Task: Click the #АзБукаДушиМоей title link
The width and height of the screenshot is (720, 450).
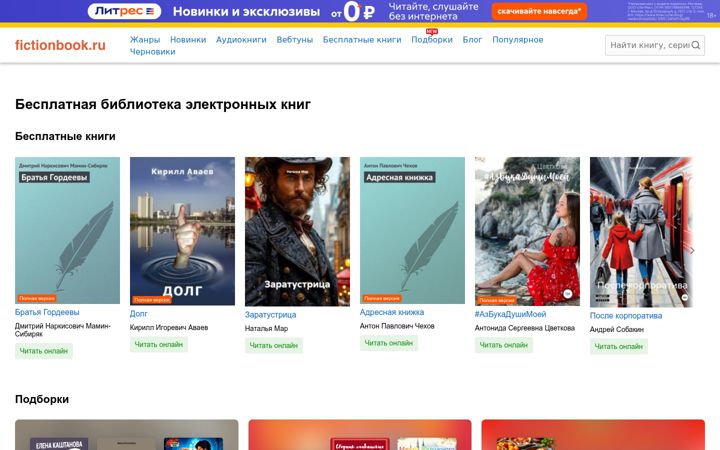Action: coord(510,314)
